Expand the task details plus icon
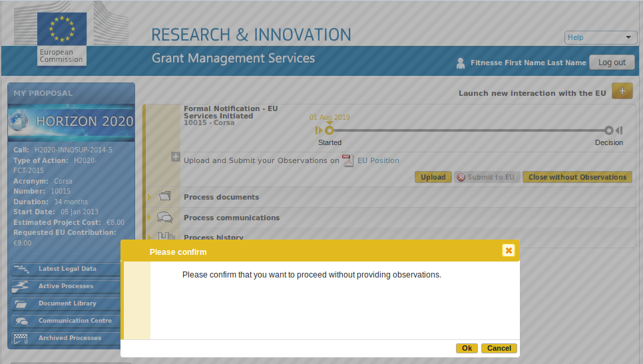This screenshot has width=643, height=364. (x=176, y=156)
